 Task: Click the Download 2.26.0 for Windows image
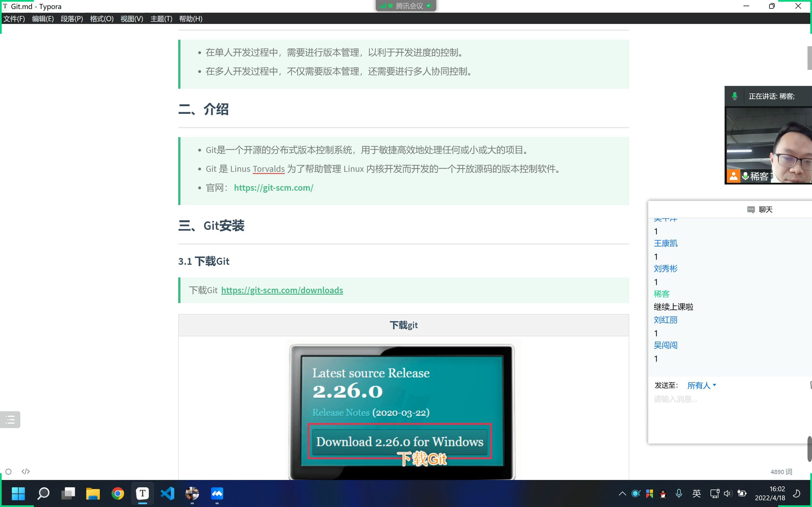[400, 442]
